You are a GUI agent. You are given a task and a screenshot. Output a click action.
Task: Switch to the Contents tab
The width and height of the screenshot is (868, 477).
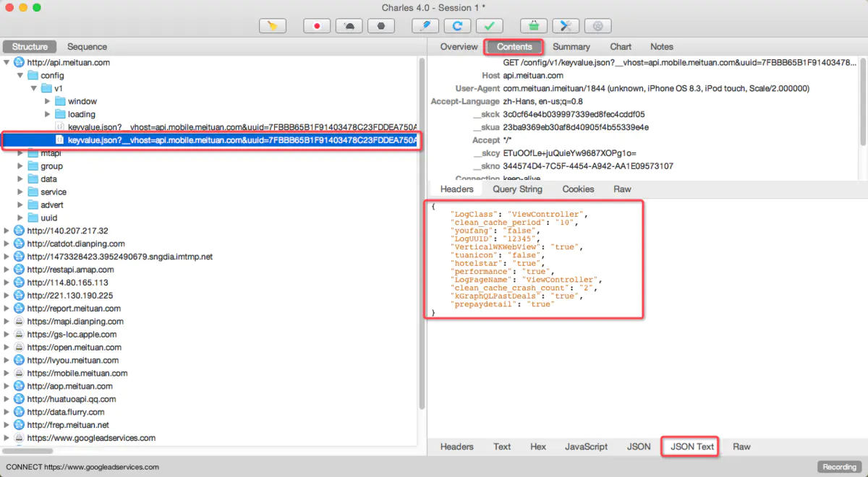[x=514, y=46]
